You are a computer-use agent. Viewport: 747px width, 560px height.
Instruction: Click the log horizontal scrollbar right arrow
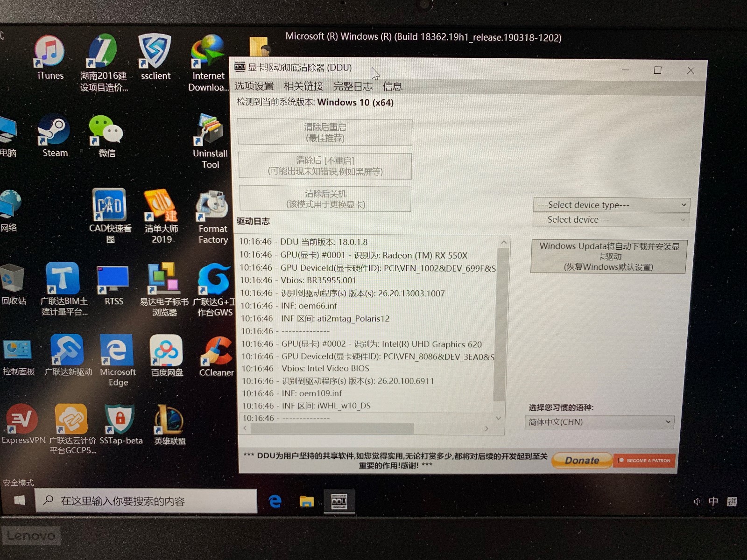pos(486,428)
